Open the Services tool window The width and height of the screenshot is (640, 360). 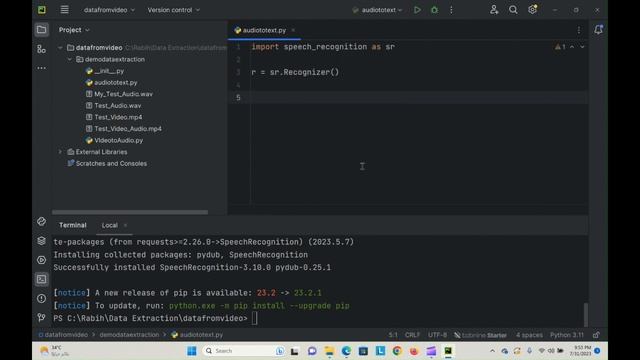(x=41, y=260)
